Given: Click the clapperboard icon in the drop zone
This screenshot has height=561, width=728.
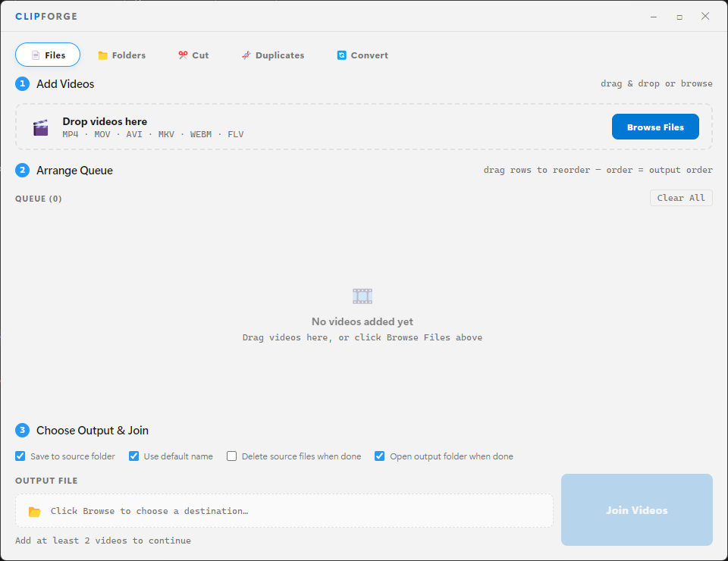Looking at the screenshot, I should pos(41,127).
